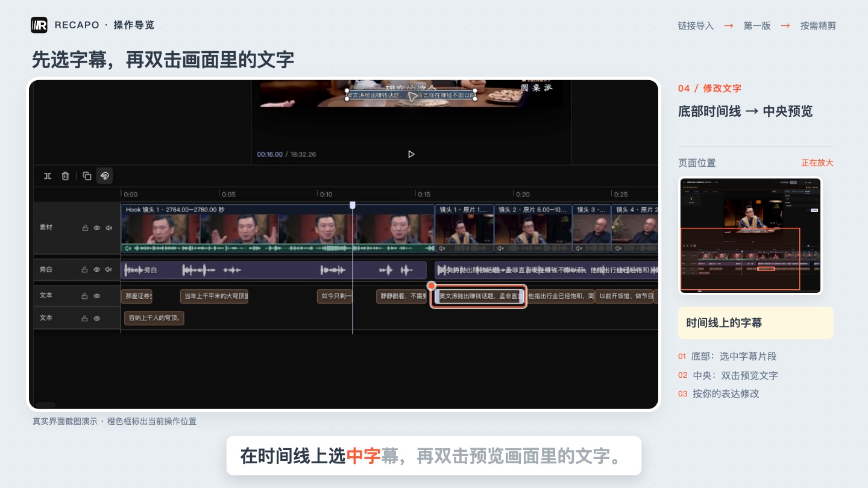
Task: Unmute the 镜头 3 clip audio
Action: pos(579,248)
